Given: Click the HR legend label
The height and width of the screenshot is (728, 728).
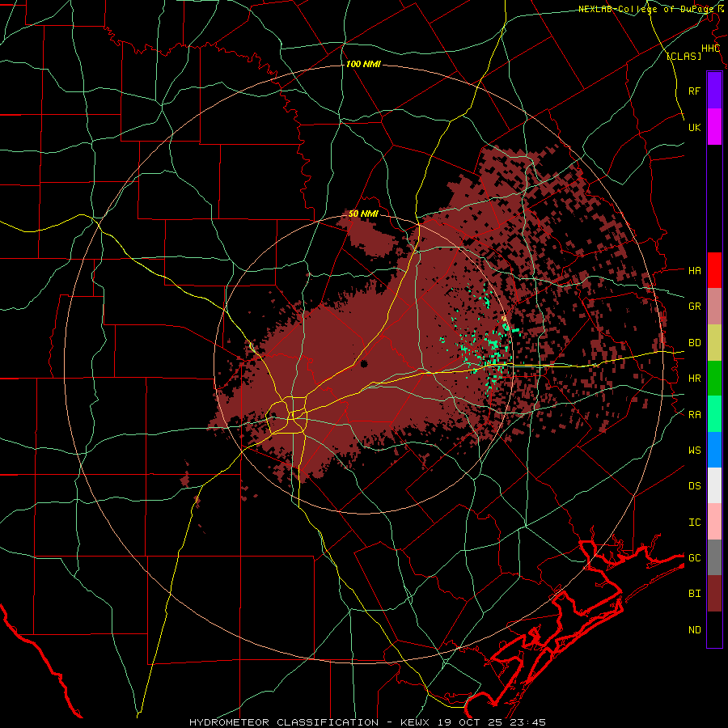Looking at the screenshot, I should (x=695, y=379).
